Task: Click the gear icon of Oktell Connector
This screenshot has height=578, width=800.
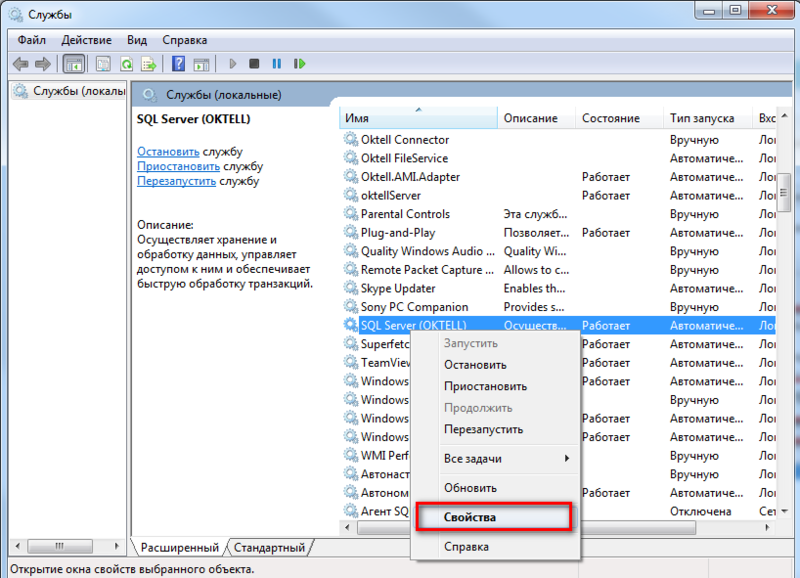Action: click(x=351, y=139)
